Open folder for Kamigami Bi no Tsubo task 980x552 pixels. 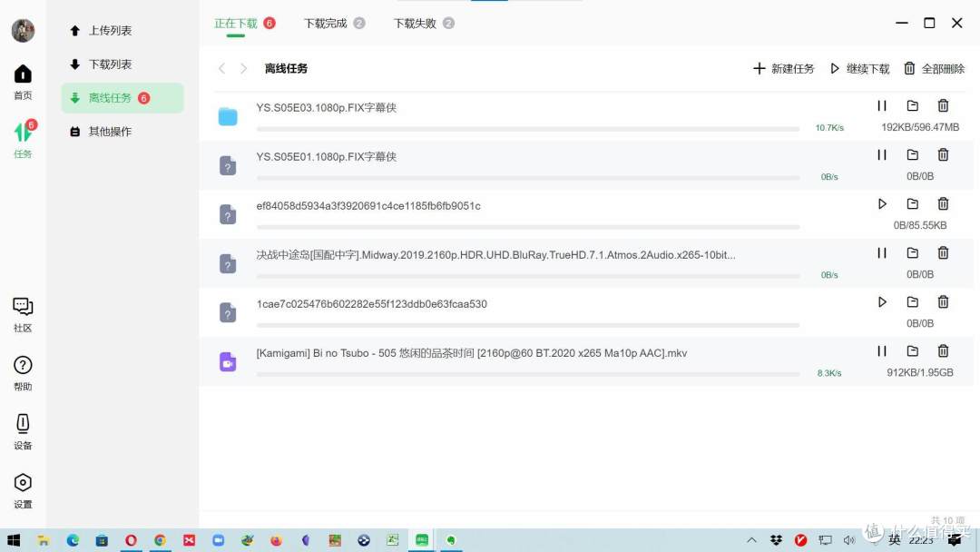[913, 350]
